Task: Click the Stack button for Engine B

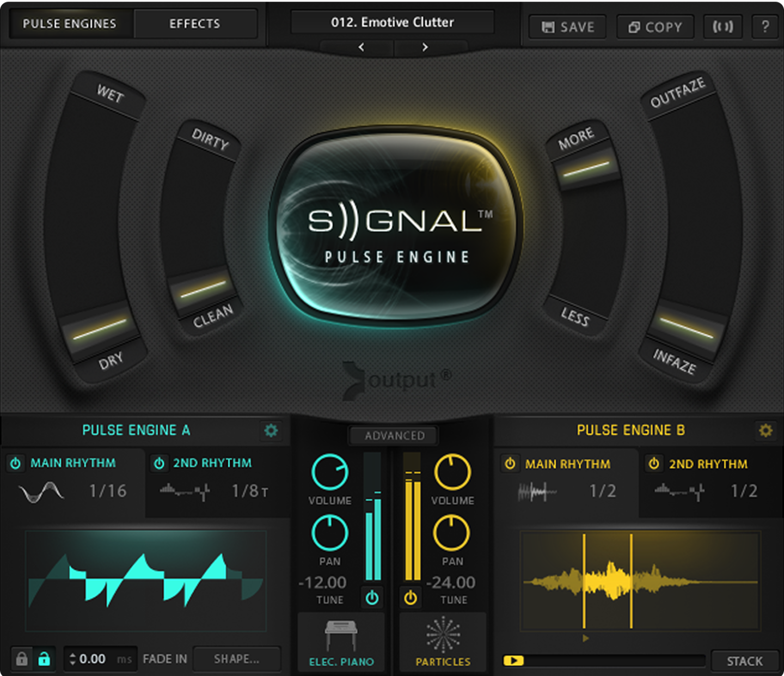Action: click(x=744, y=660)
